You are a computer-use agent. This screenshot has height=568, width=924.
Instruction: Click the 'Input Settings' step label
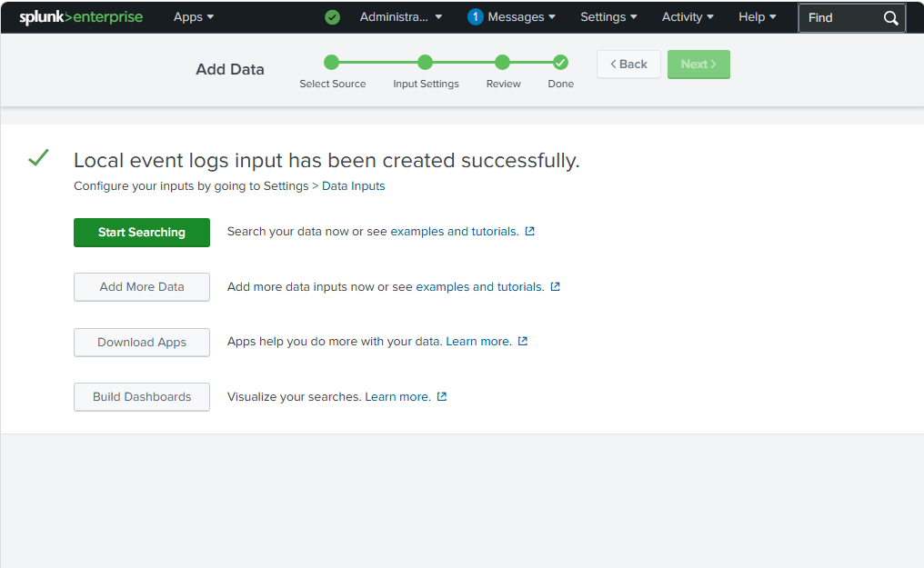click(x=426, y=84)
